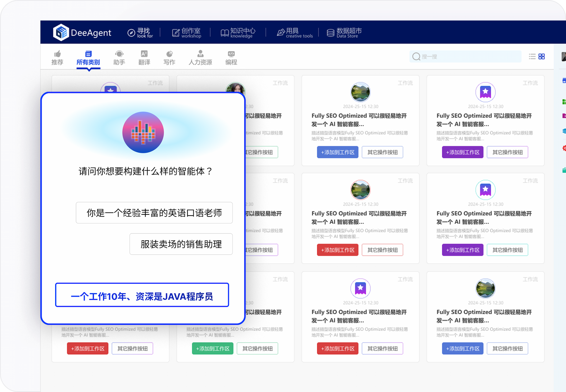Click the DeeAgent cube logo
566x392 pixels.
(61, 32)
